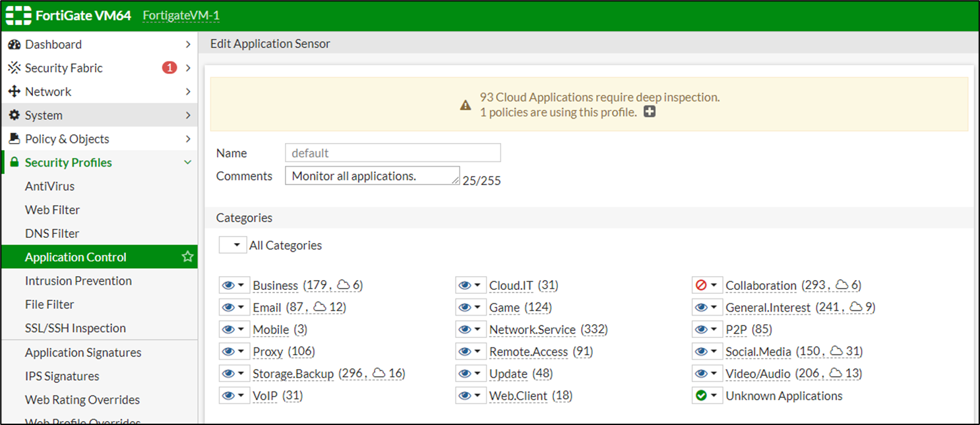
Task: Click the green check on Unknown Applications
Action: click(x=702, y=395)
